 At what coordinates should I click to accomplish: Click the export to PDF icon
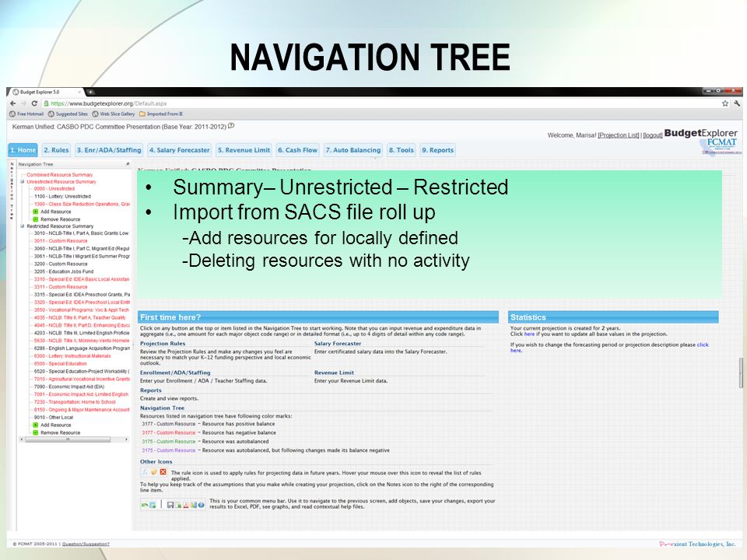186,505
